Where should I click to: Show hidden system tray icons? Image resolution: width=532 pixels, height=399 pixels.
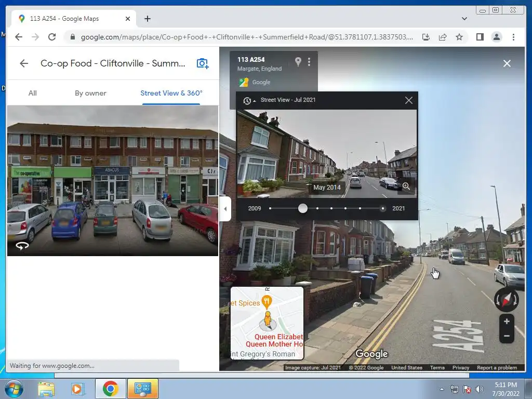pyautogui.click(x=442, y=389)
